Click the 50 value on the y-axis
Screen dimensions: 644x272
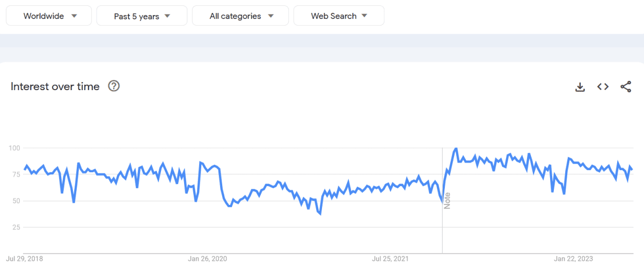16,201
